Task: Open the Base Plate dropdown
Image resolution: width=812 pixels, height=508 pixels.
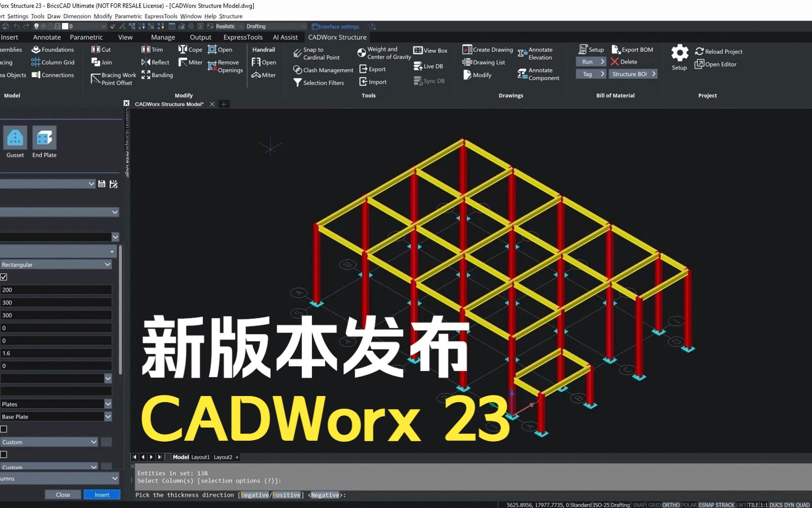Action: [x=56, y=417]
